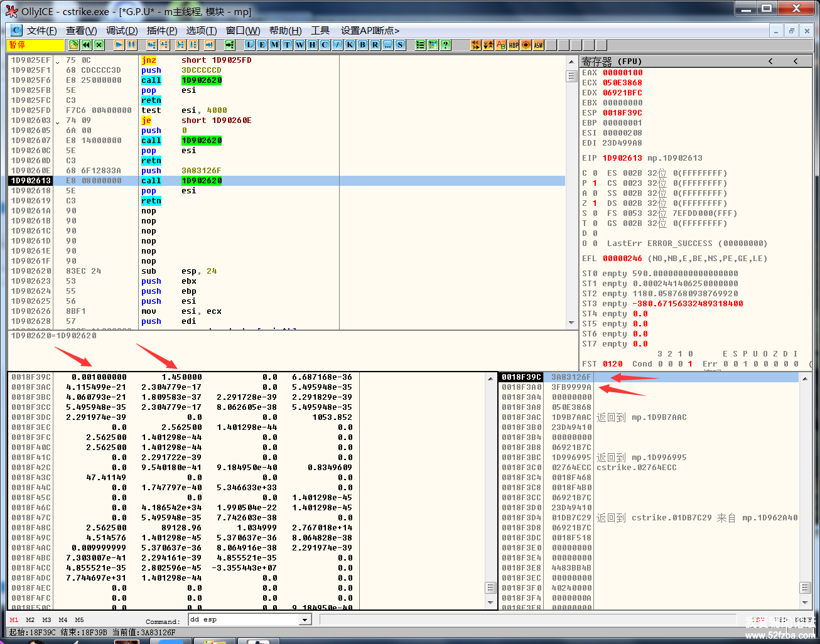Image resolution: width=820 pixels, height=644 pixels.
Task: Open the 调试(D) debug menu
Action: (x=122, y=30)
